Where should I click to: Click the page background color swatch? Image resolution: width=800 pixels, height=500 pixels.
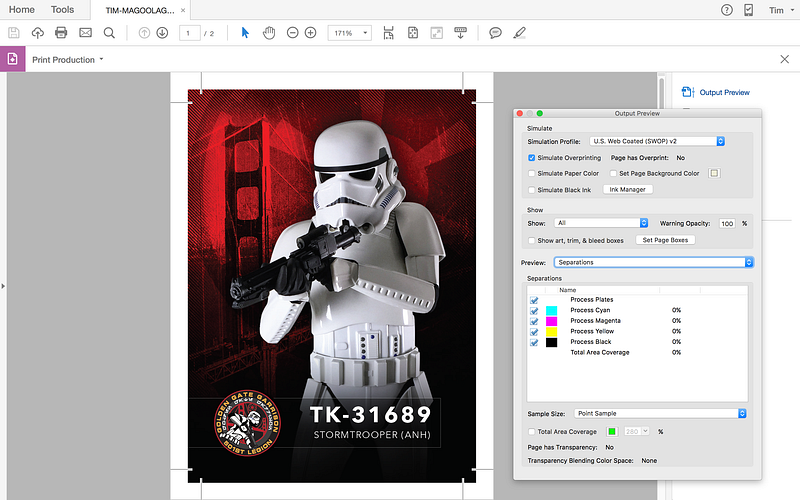[x=714, y=173]
